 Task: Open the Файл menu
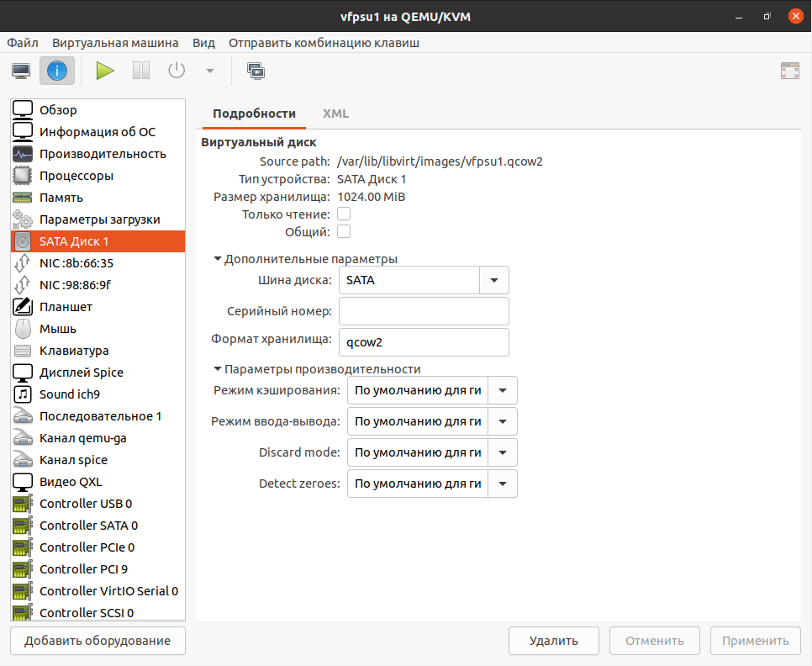click(23, 43)
